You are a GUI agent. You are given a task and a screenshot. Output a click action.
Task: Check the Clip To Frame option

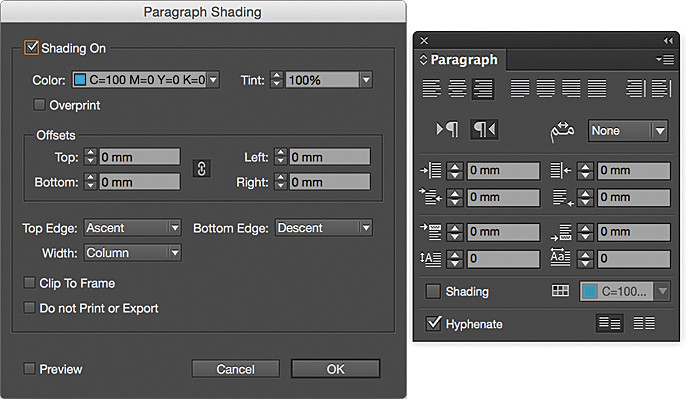[29, 282]
